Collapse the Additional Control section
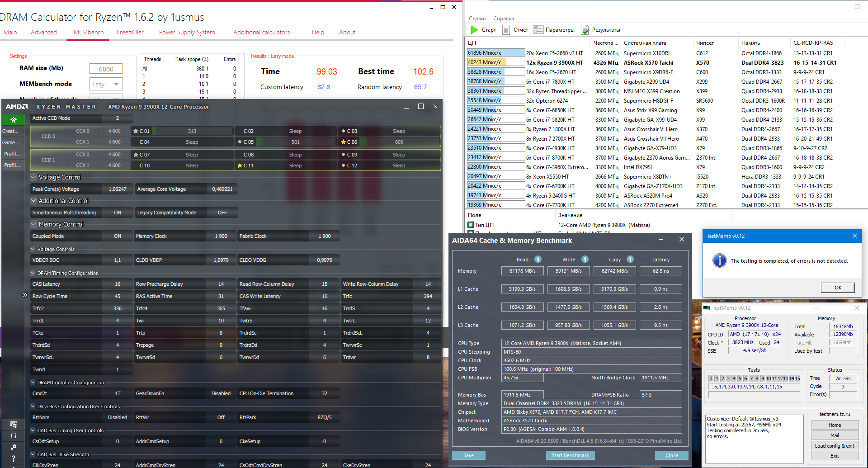This screenshot has width=868, height=468. click(33, 201)
